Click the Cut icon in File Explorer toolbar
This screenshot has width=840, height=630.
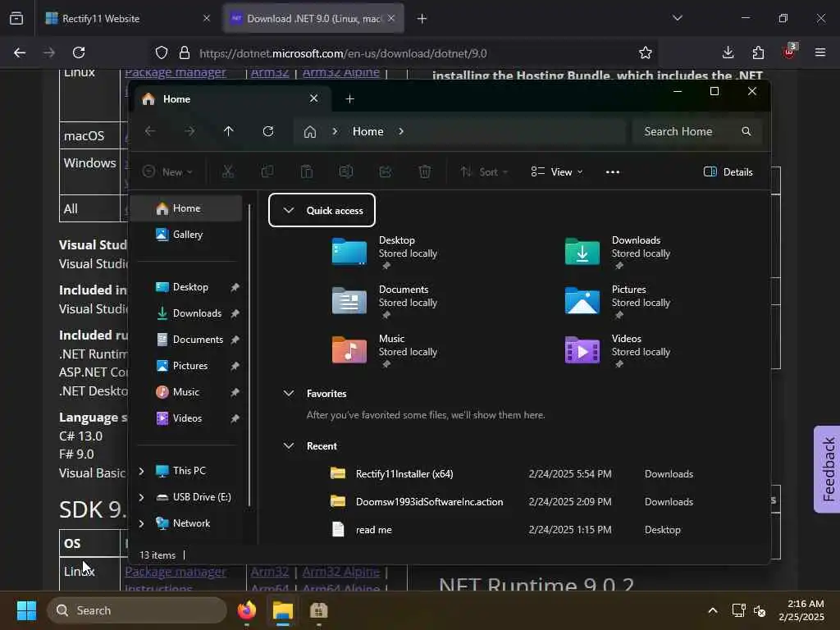pos(228,171)
